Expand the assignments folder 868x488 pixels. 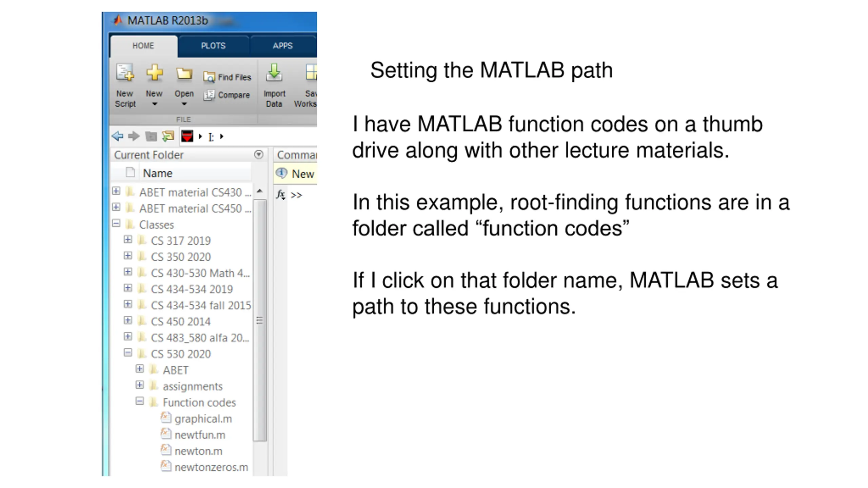(140, 385)
